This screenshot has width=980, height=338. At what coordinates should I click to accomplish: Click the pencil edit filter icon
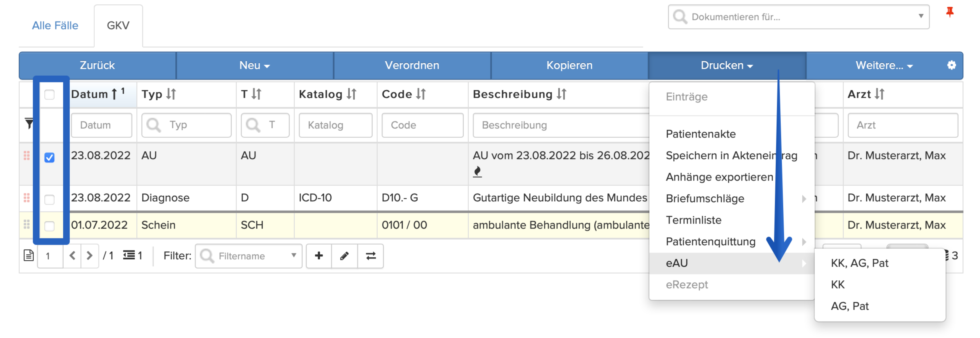click(x=345, y=256)
